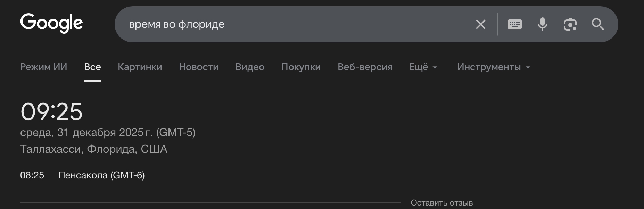
Task: Expand the Ещё dropdown menu
Action: [423, 67]
